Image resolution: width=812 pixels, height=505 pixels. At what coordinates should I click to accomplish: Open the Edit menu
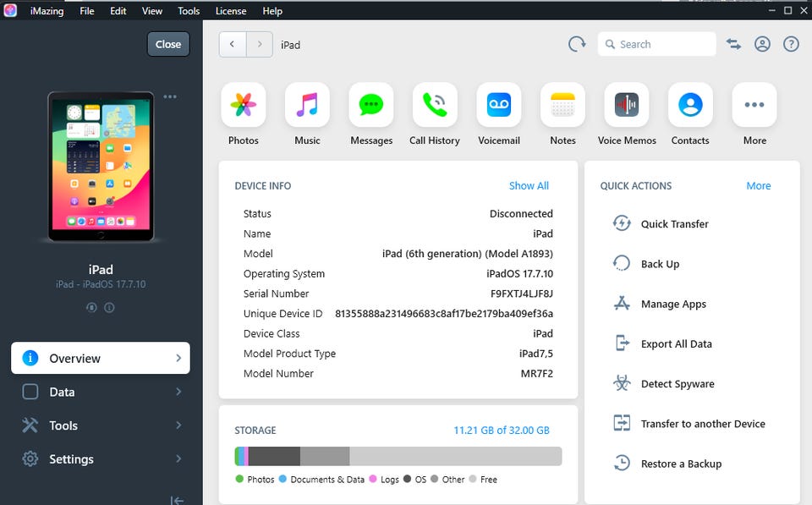pos(118,11)
